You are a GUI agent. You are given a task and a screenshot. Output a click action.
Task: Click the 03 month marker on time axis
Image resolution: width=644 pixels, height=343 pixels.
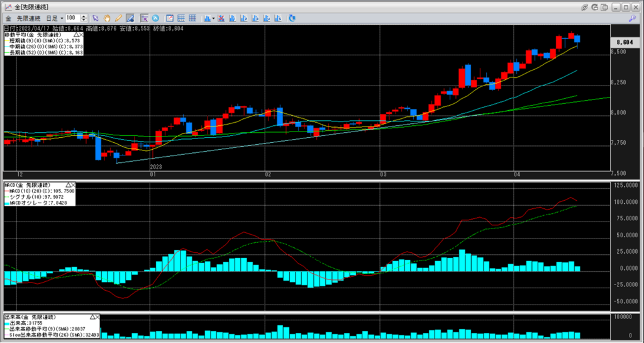pos(383,174)
